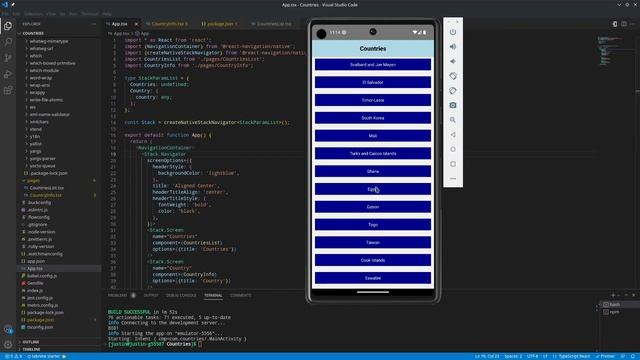
Task: Tap the Mali button in the emulator
Action: coord(373,136)
